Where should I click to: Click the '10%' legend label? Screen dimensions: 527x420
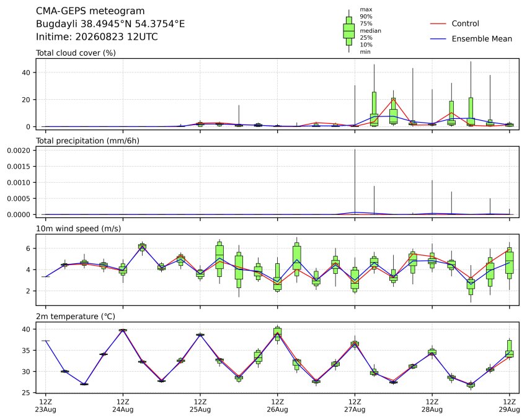pos(366,45)
